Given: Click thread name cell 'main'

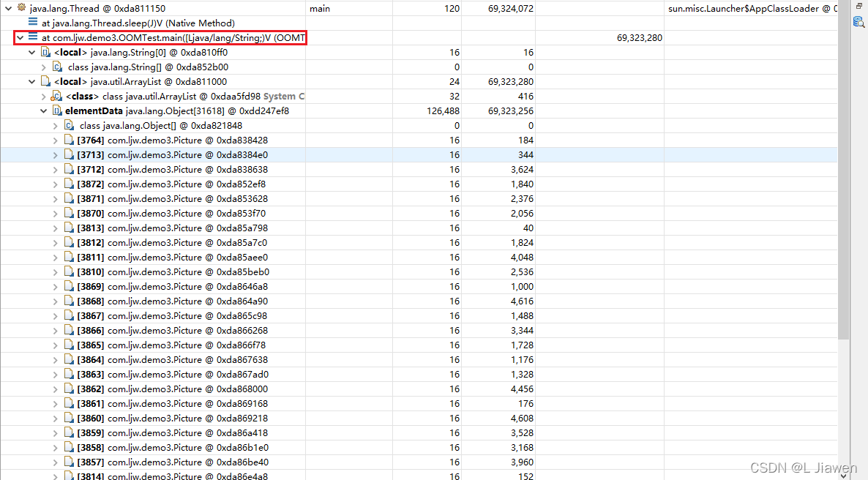Looking at the screenshot, I should pyautogui.click(x=320, y=9).
